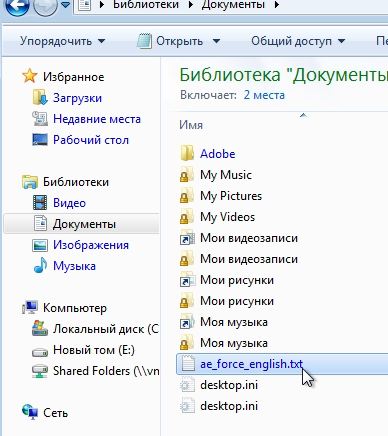This screenshot has width=388, height=436.
Task: Open the Видео library
Action: pyautogui.click(x=69, y=203)
